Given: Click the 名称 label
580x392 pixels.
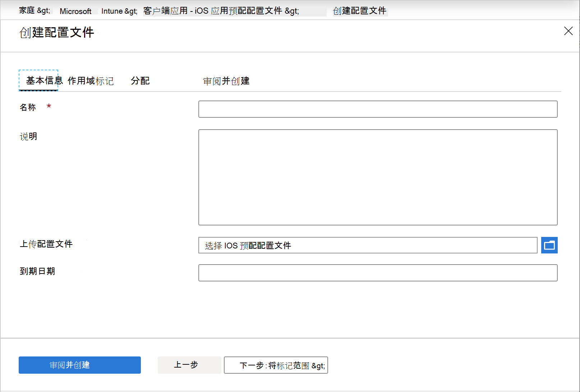Looking at the screenshot, I should (28, 107).
